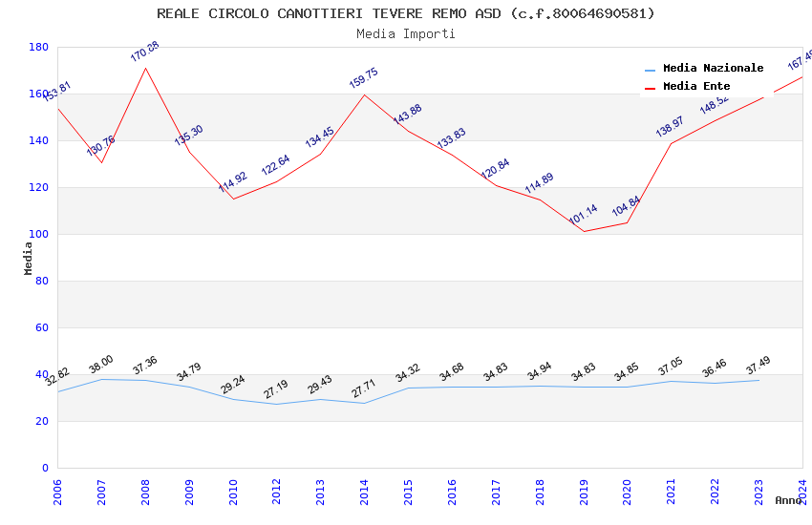The image size is (812, 525).
Task: Click the Media Nazionale data label 36.46
Action: click(x=715, y=368)
